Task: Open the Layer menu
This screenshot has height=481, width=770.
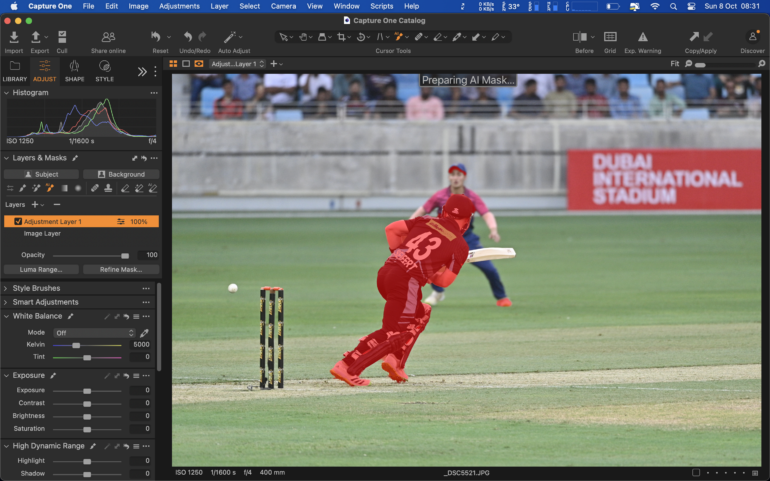Action: coord(219,6)
